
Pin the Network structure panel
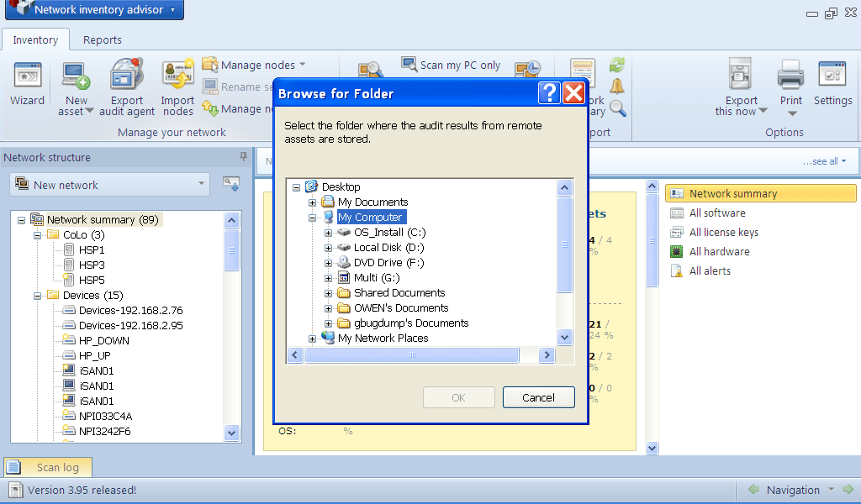(243, 157)
